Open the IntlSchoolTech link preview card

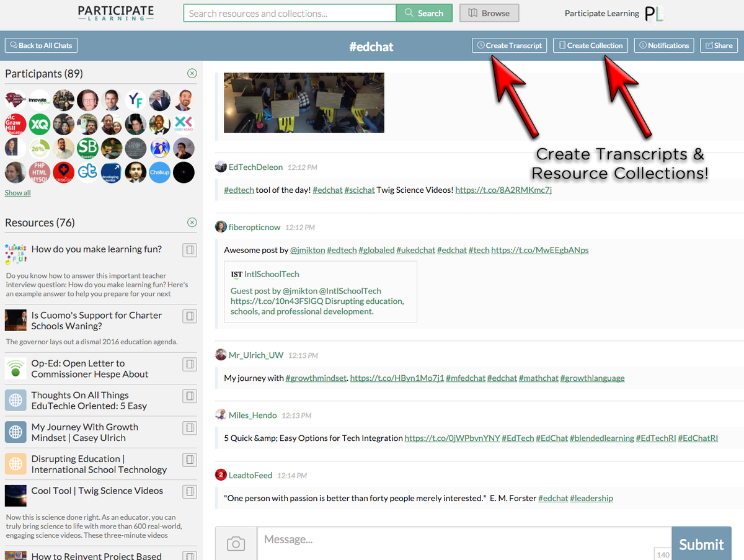click(321, 291)
